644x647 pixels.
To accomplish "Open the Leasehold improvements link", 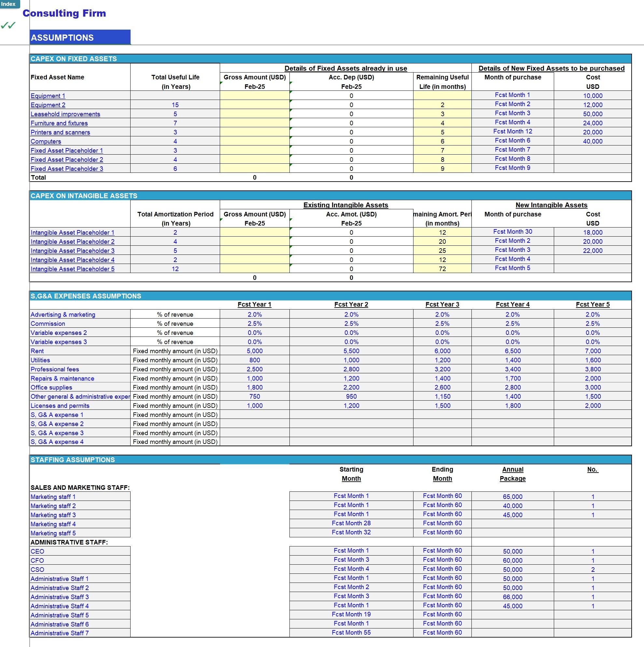I will 65,114.
